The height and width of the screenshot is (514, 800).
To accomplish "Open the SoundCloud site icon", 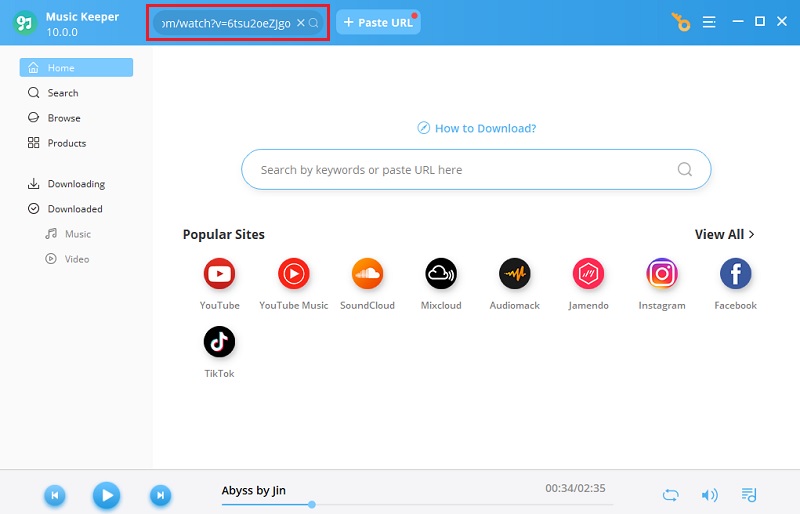I will pyautogui.click(x=367, y=274).
